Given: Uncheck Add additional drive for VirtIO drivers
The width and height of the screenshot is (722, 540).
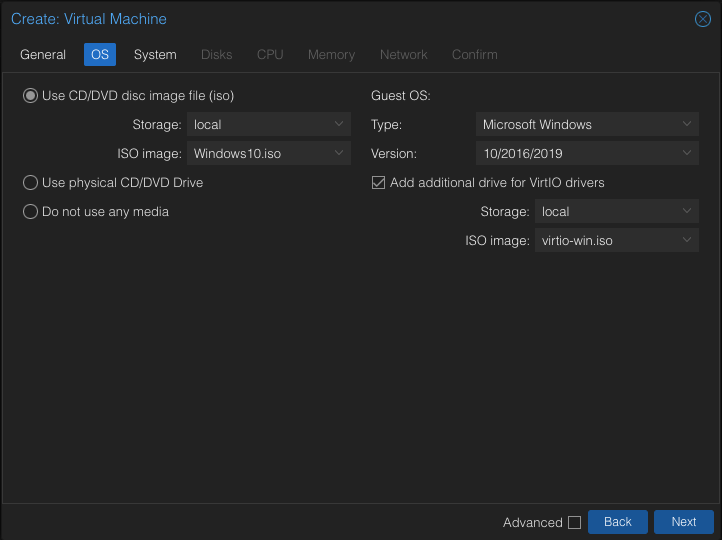Looking at the screenshot, I should tap(379, 183).
